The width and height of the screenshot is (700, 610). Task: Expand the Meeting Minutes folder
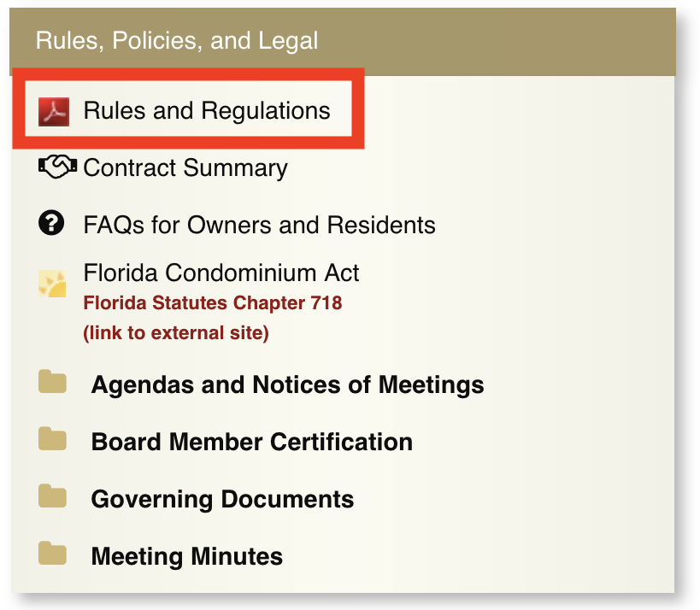pyautogui.click(x=186, y=557)
